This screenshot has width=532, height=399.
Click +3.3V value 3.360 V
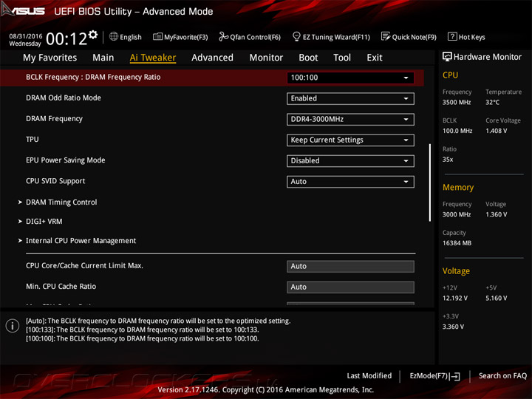point(453,327)
